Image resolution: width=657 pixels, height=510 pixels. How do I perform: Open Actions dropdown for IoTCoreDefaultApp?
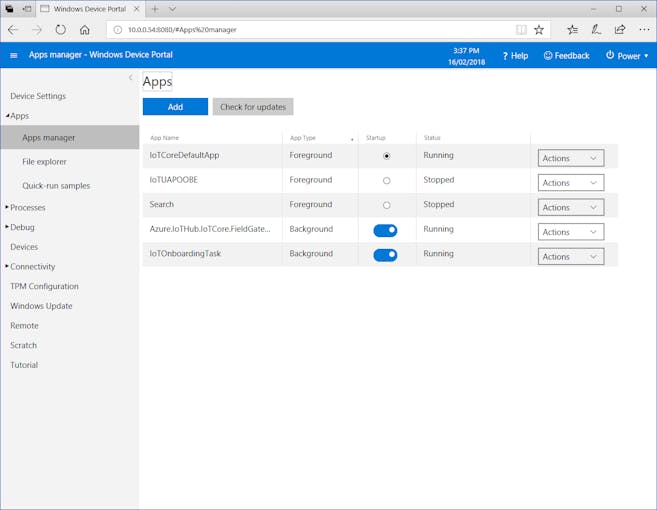point(571,158)
